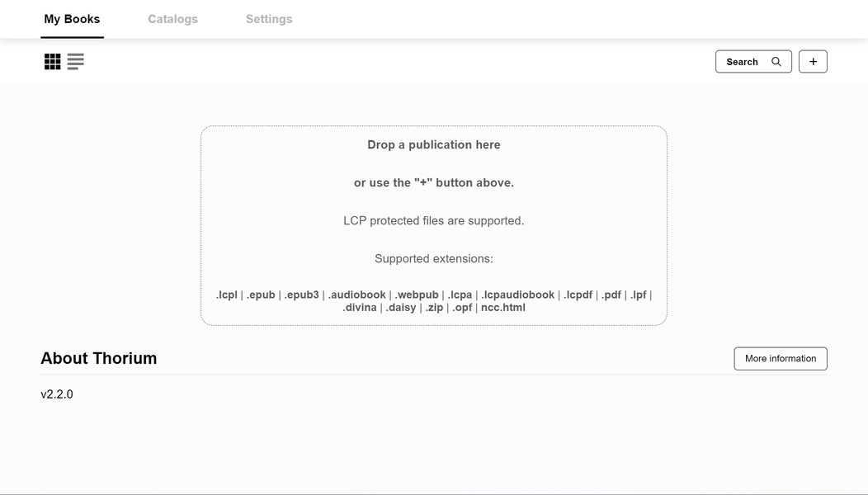Open the My Books tab
This screenshot has height=495, width=868.
click(x=72, y=19)
